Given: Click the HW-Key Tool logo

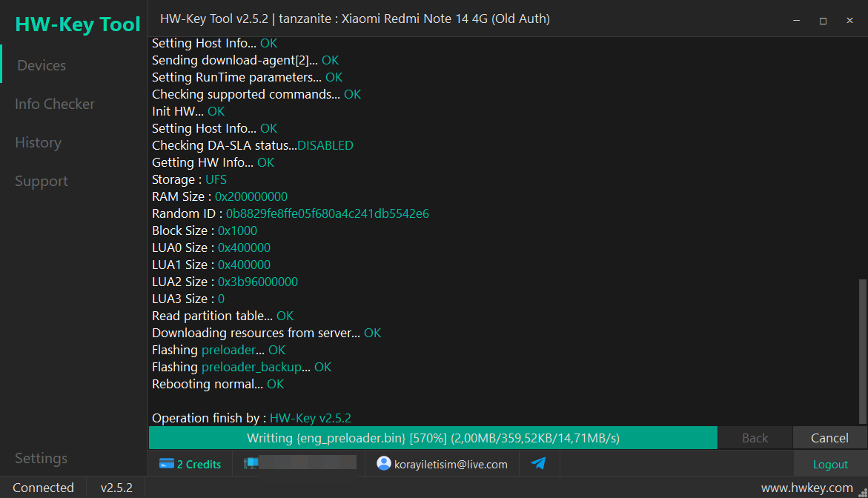Looking at the screenshot, I should point(78,24).
